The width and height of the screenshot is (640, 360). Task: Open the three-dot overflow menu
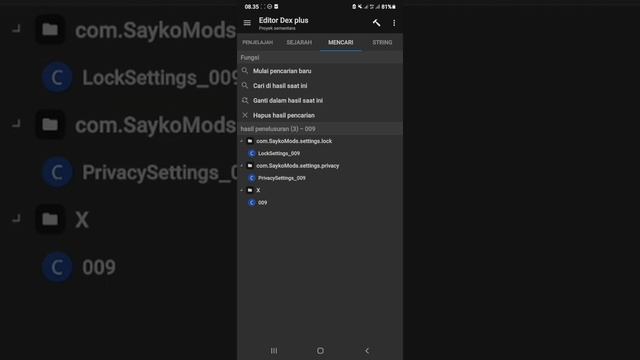coord(394,23)
